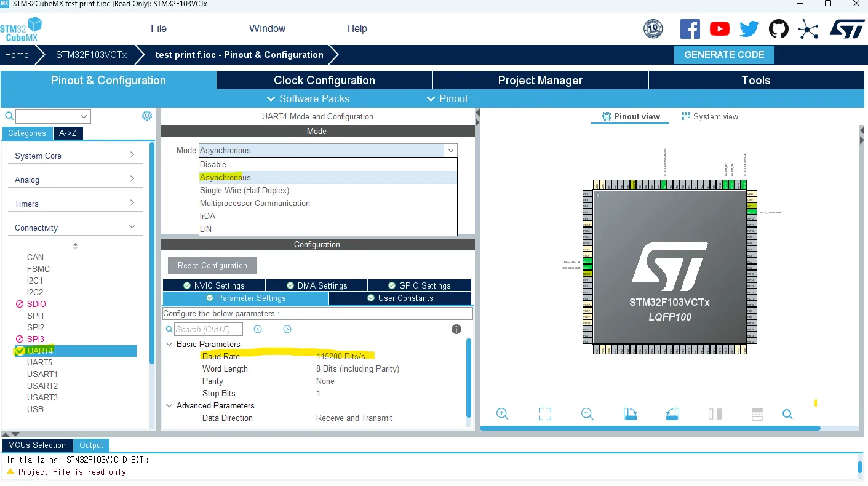Click the ST logo in header
This screenshot has width=868, height=486.
pos(848,29)
